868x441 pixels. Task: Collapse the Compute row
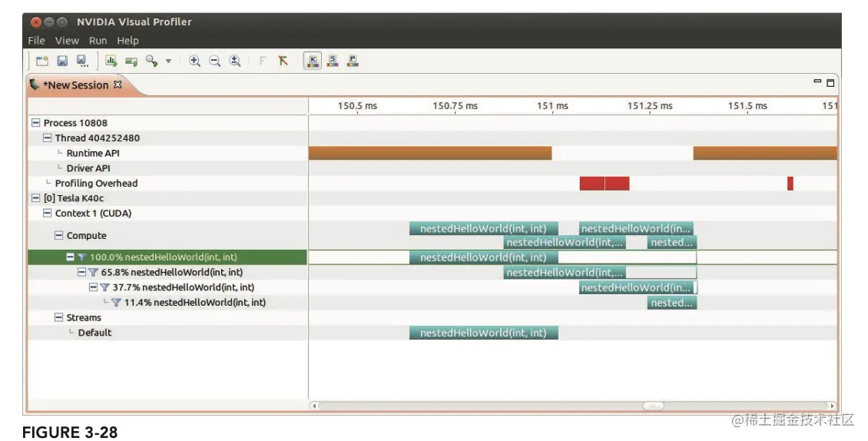click(x=58, y=235)
